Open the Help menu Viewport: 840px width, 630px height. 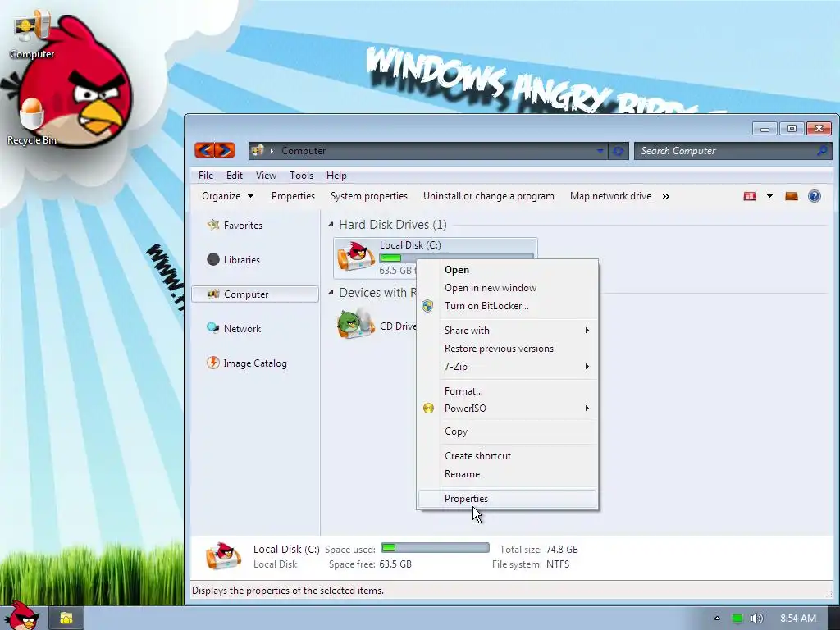pos(336,176)
